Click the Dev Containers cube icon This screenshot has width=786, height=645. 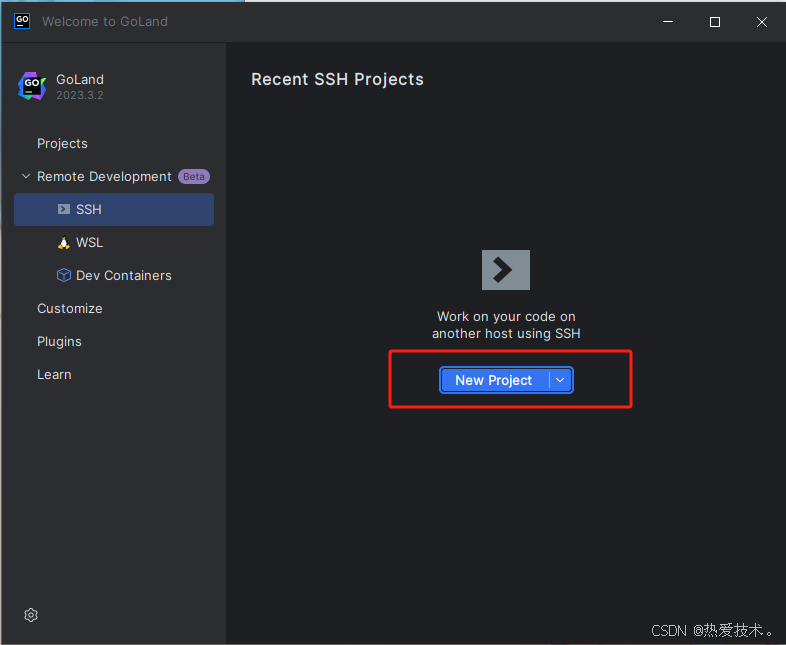[64, 275]
